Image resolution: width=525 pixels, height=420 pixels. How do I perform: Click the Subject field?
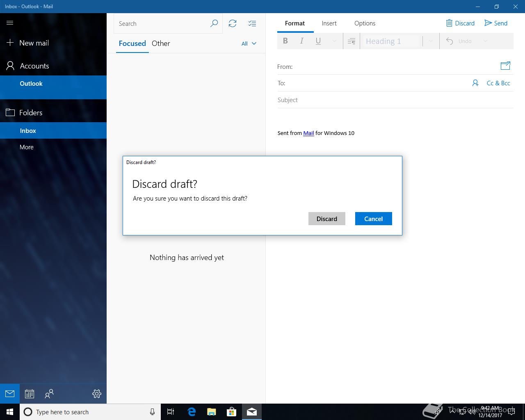click(395, 100)
